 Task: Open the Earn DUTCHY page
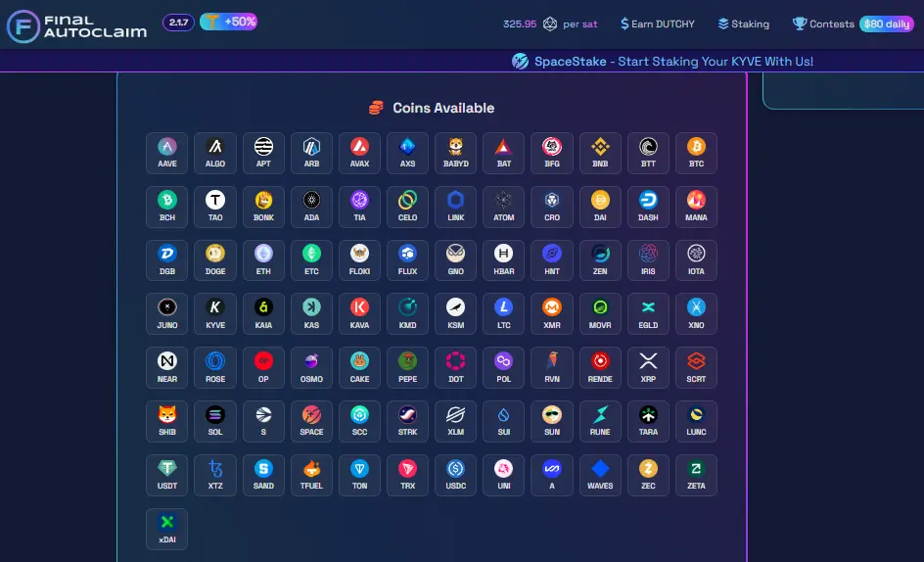(657, 24)
